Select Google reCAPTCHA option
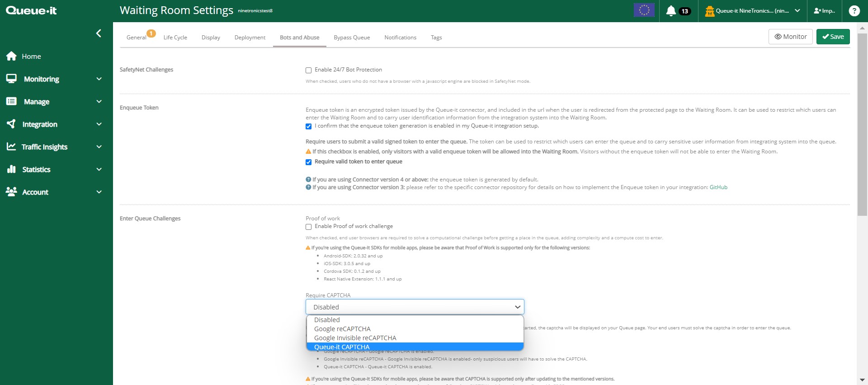The height and width of the screenshot is (385, 868). click(x=415, y=329)
